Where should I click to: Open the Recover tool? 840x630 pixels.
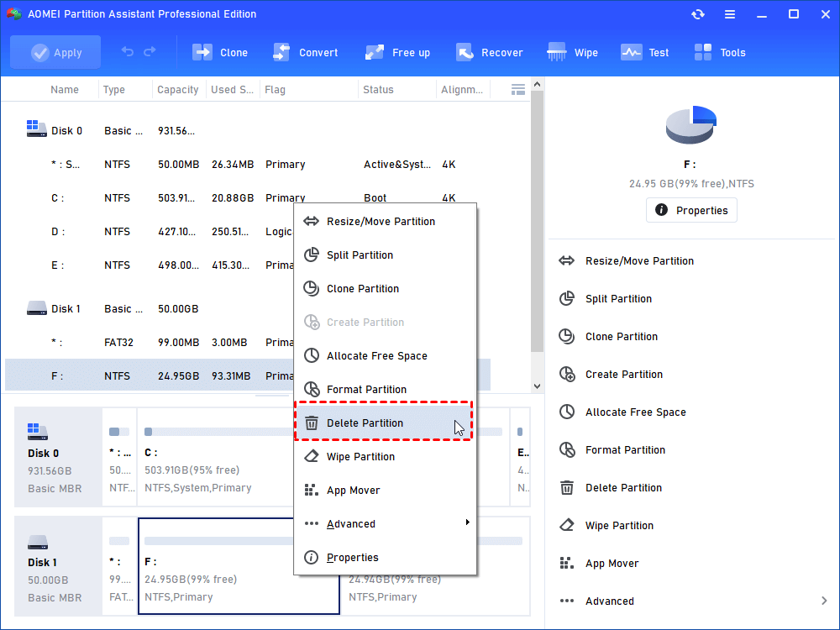pos(489,52)
